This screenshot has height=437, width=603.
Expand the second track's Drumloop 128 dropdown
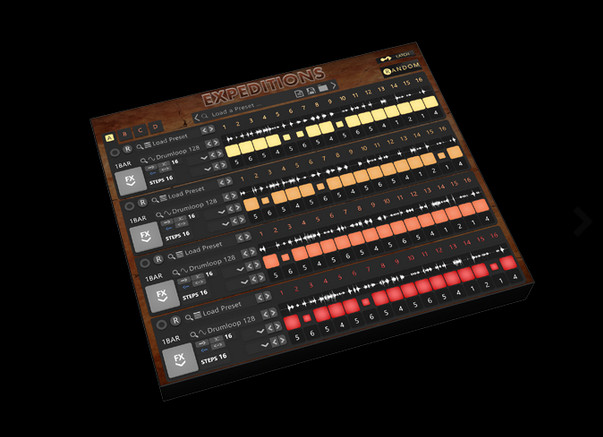(x=222, y=212)
